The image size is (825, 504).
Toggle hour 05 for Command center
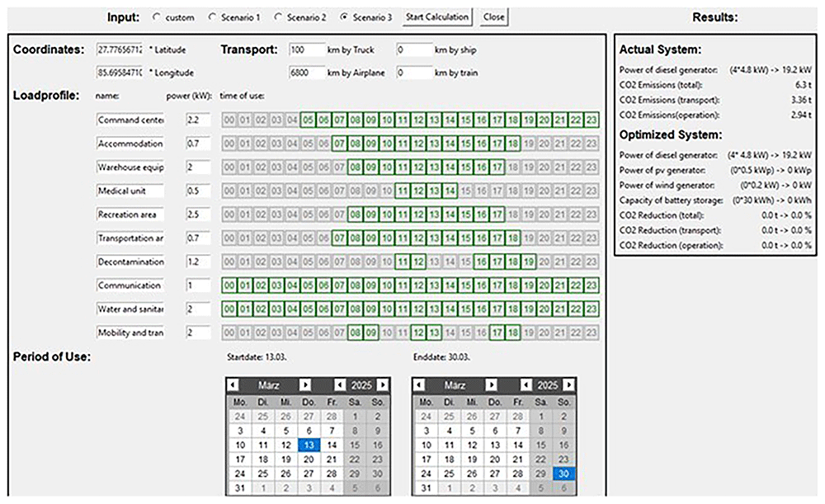tap(308, 120)
